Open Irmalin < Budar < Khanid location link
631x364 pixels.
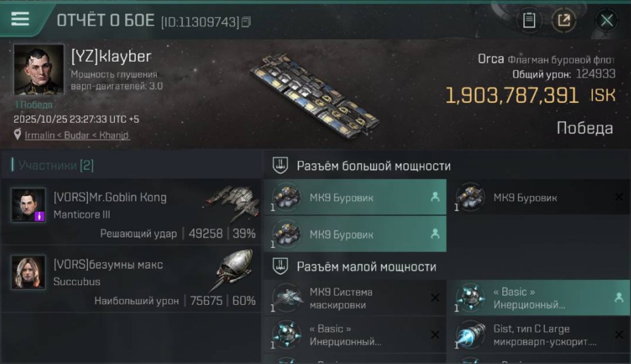point(77,135)
